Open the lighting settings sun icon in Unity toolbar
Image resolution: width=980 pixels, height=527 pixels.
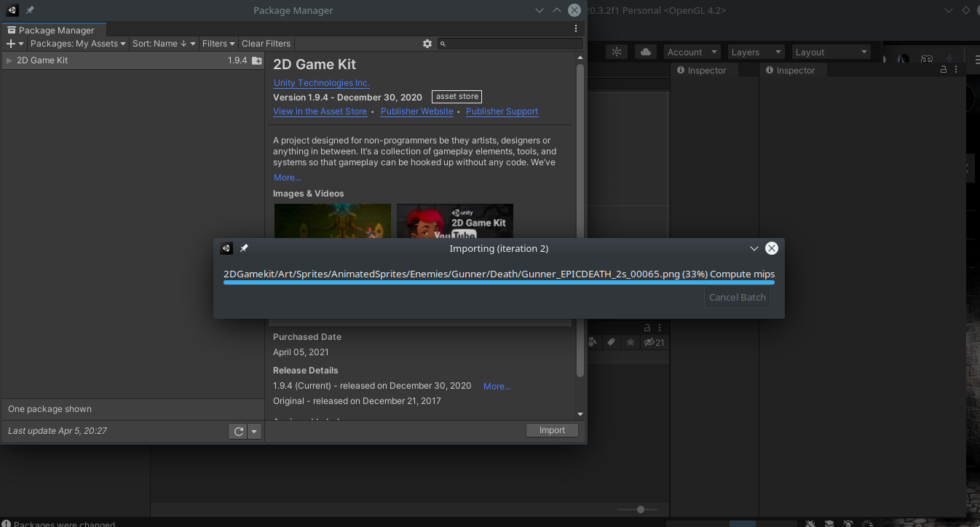point(617,52)
